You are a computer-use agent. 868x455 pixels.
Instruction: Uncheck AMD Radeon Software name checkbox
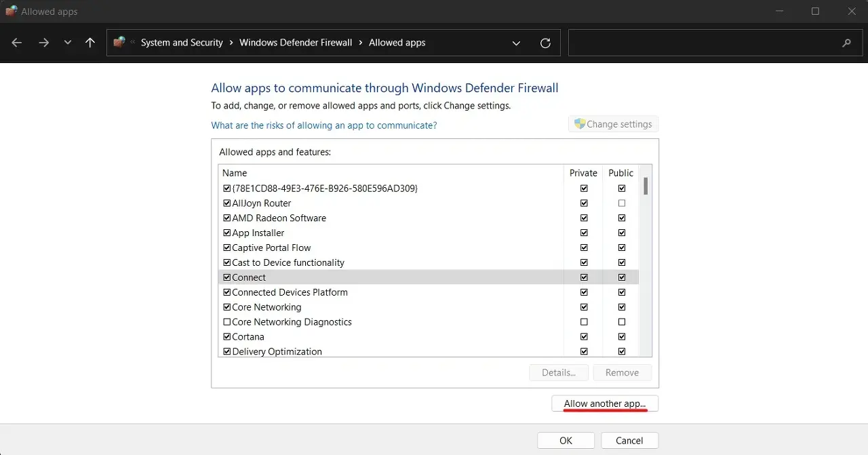click(x=227, y=218)
